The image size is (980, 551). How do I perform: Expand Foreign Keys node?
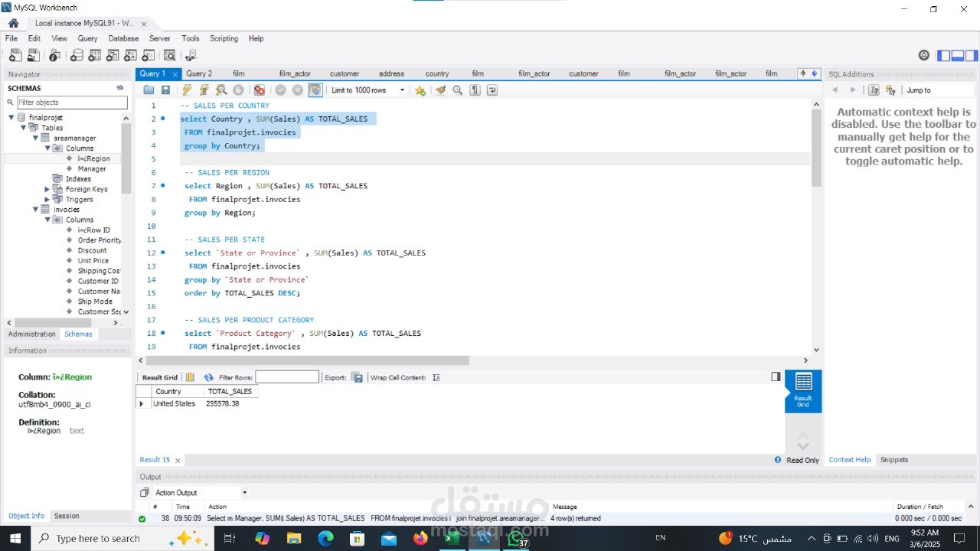pyautogui.click(x=47, y=189)
